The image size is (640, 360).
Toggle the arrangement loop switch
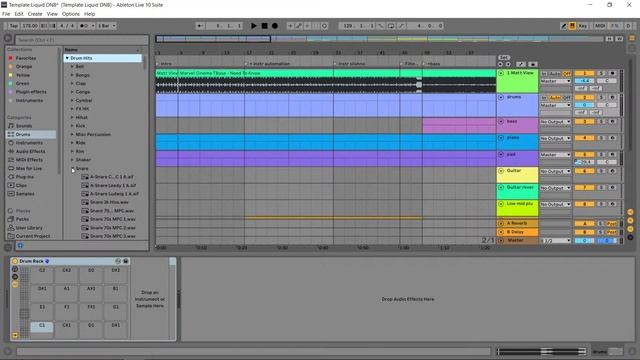click(x=391, y=26)
